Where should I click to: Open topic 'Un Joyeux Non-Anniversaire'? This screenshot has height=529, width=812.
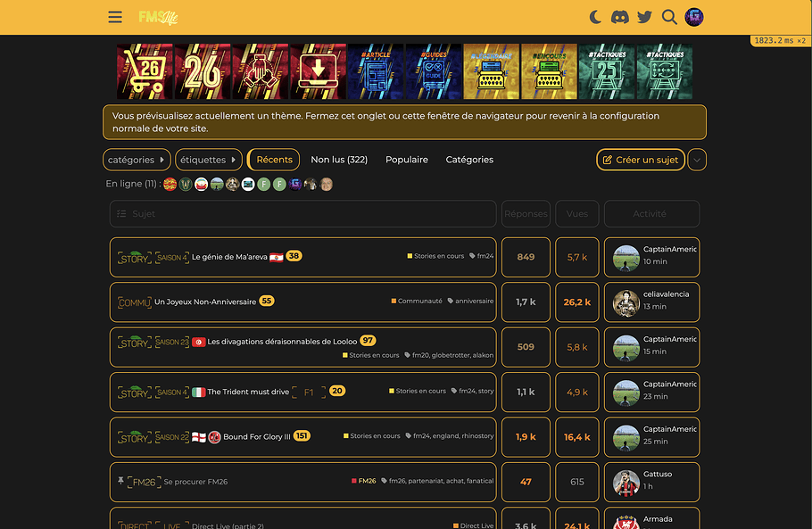coord(205,302)
